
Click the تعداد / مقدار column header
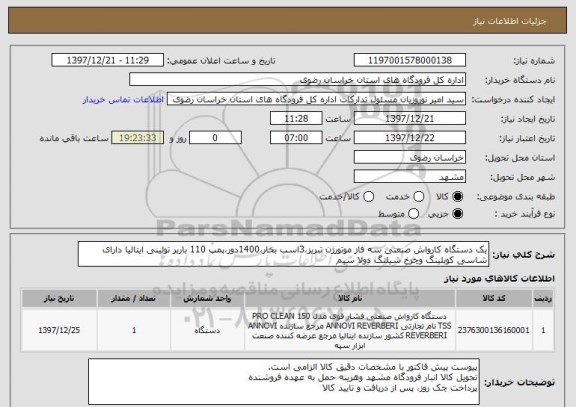tap(134, 298)
